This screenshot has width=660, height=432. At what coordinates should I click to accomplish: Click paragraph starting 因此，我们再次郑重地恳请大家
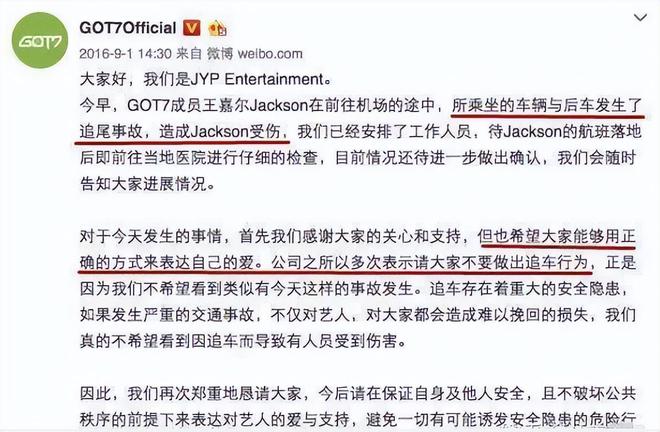357,407
